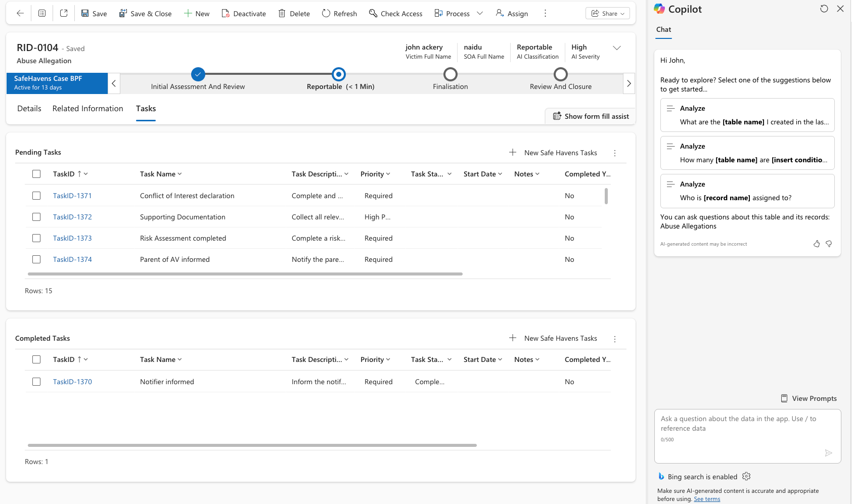Open the Details tab
852x504 pixels.
29,109
